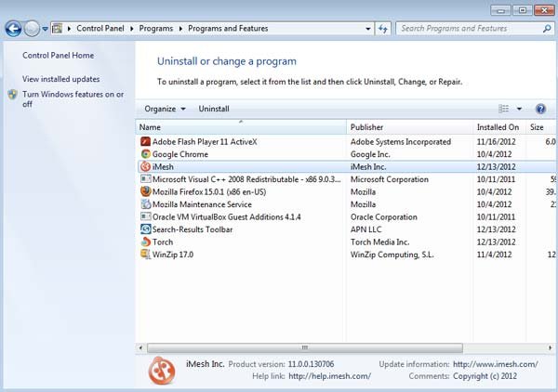Click publisher Torch Media Inc.

[x=379, y=242]
